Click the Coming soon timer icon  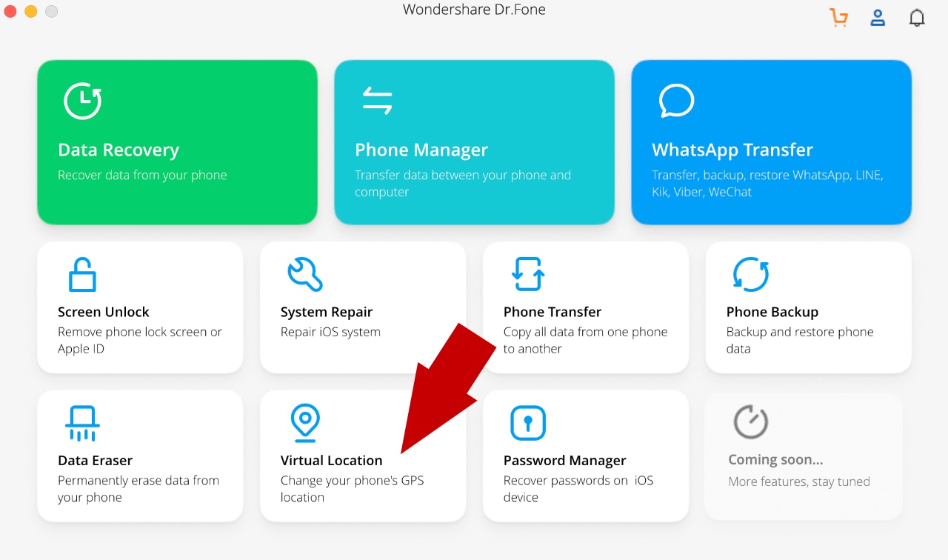coord(751,422)
